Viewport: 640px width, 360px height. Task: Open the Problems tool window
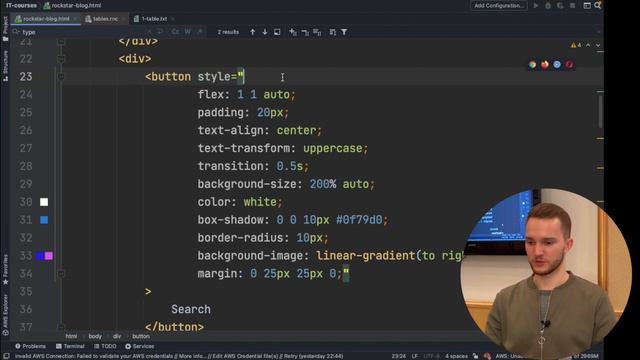(31, 346)
